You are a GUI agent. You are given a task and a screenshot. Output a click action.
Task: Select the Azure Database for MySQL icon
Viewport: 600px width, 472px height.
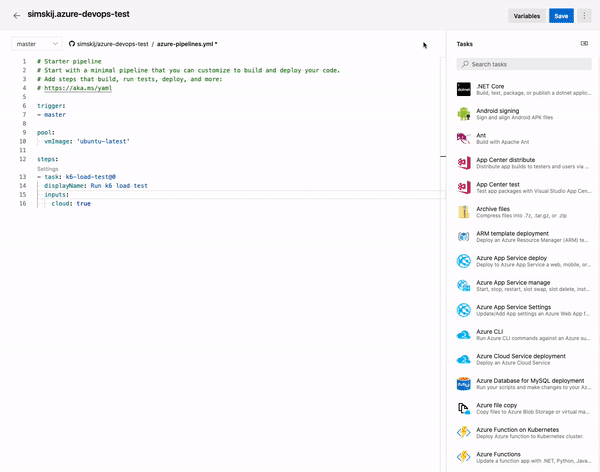[x=464, y=384]
